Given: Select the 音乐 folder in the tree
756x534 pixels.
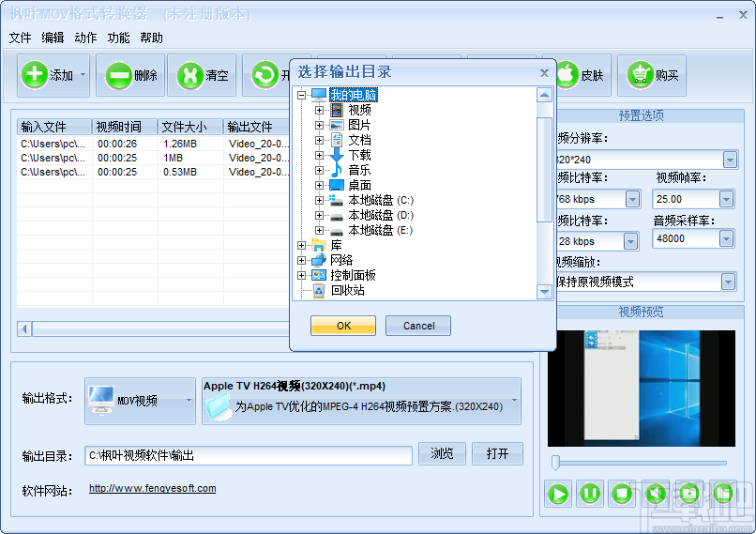Looking at the screenshot, I should 359,170.
